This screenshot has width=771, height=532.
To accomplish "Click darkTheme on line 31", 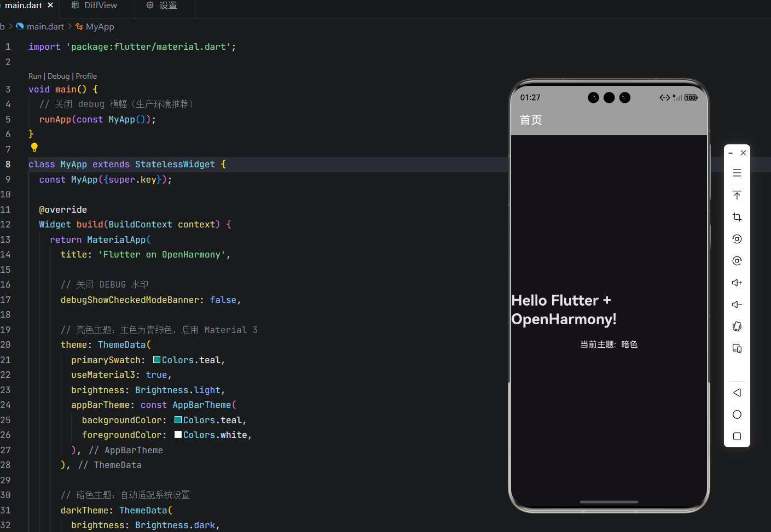I will pyautogui.click(x=84, y=510).
